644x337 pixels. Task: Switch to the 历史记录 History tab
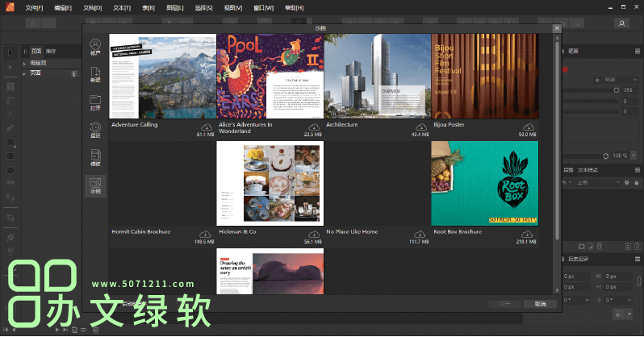tap(579, 259)
